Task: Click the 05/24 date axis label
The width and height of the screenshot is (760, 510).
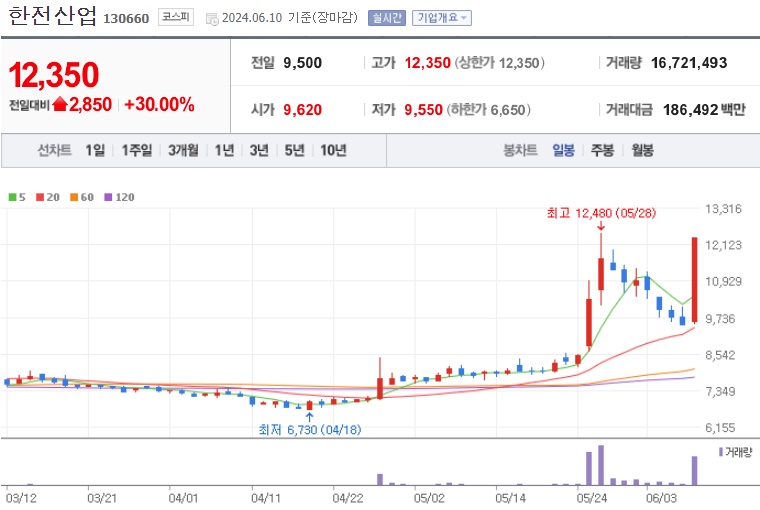Action: pyautogui.click(x=592, y=498)
